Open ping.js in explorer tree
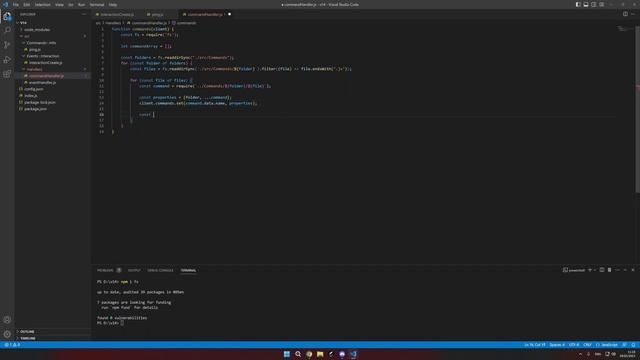The width and height of the screenshot is (640, 360). tap(35, 49)
